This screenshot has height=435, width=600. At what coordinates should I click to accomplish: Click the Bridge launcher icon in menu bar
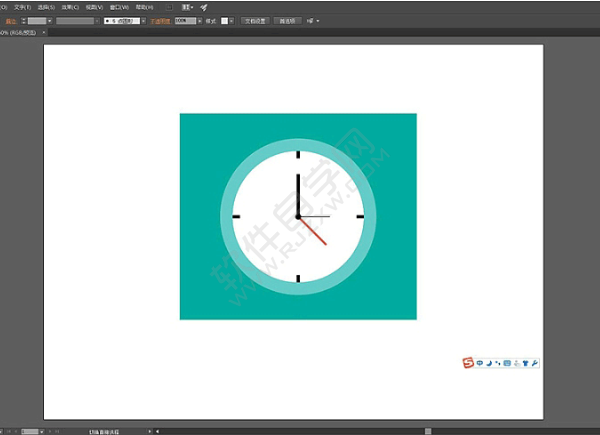pos(169,7)
